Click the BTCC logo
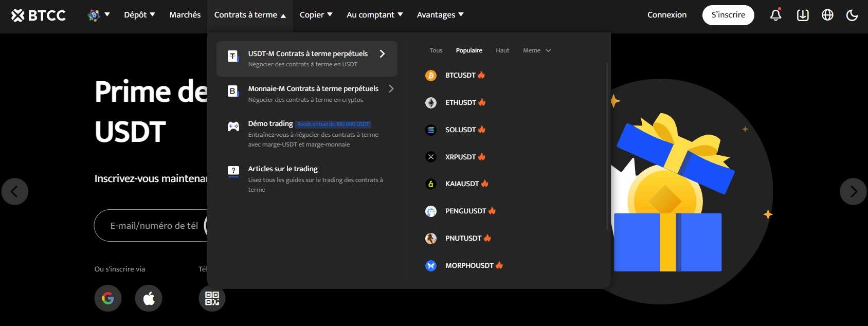 click(x=37, y=14)
